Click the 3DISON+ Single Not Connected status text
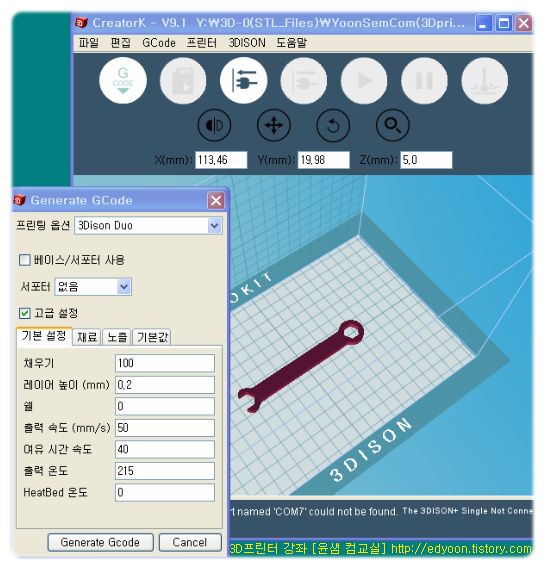Screen dimensions: 546x569 point(468,511)
